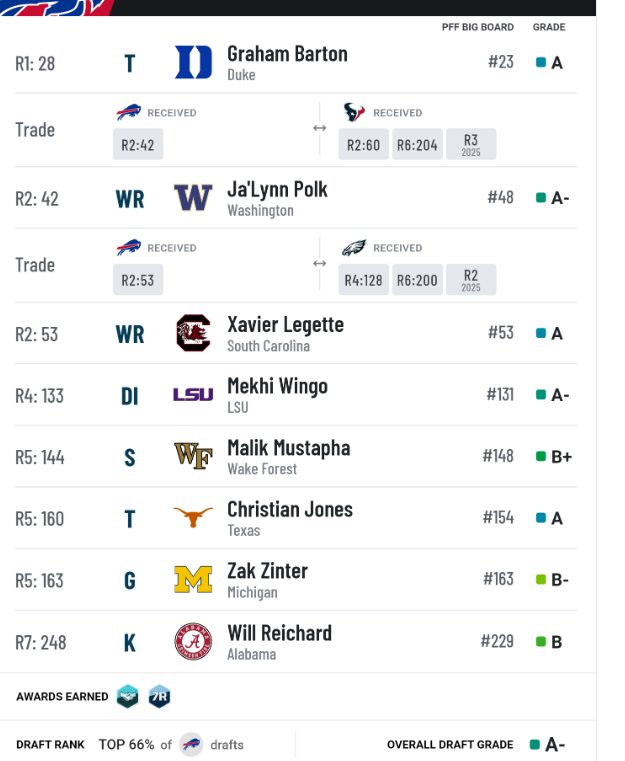Select the South Carolina Gamecocks logo

click(x=193, y=333)
